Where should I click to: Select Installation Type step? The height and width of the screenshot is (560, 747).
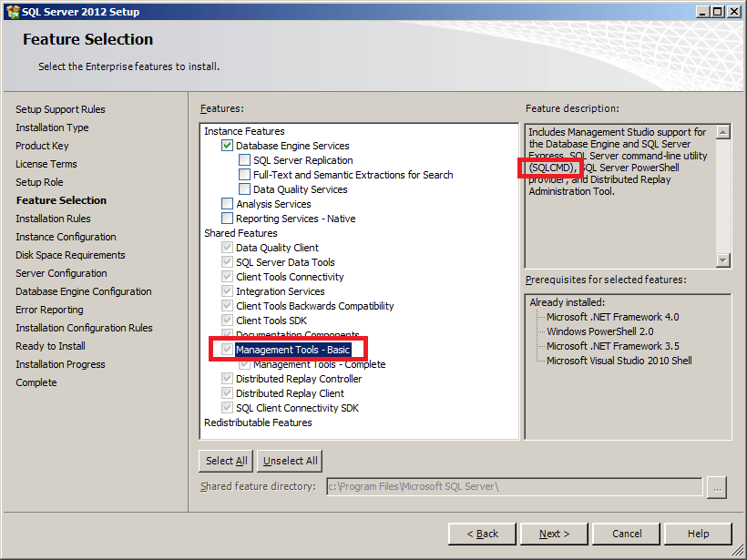(52, 127)
